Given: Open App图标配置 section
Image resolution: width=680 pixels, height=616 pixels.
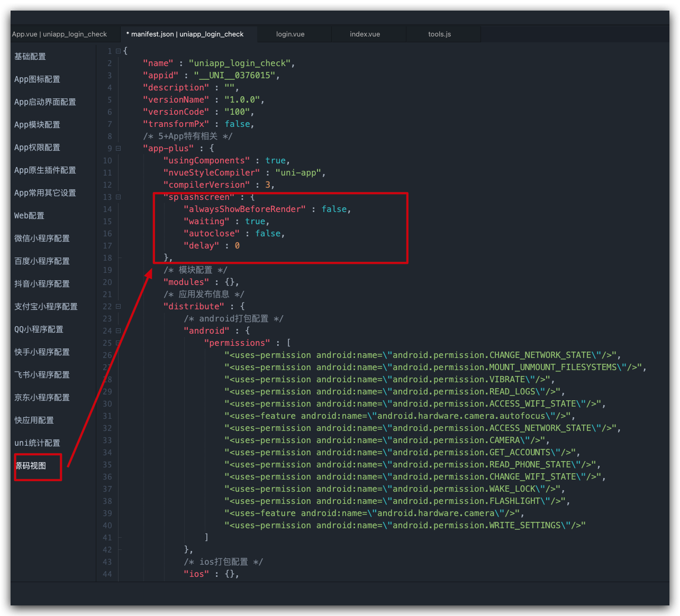Looking at the screenshot, I should coord(37,79).
